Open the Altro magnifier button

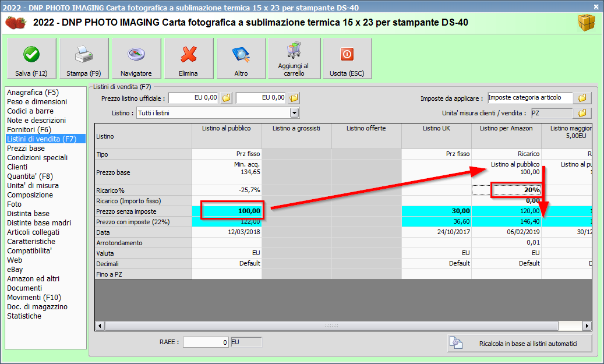pyautogui.click(x=241, y=59)
